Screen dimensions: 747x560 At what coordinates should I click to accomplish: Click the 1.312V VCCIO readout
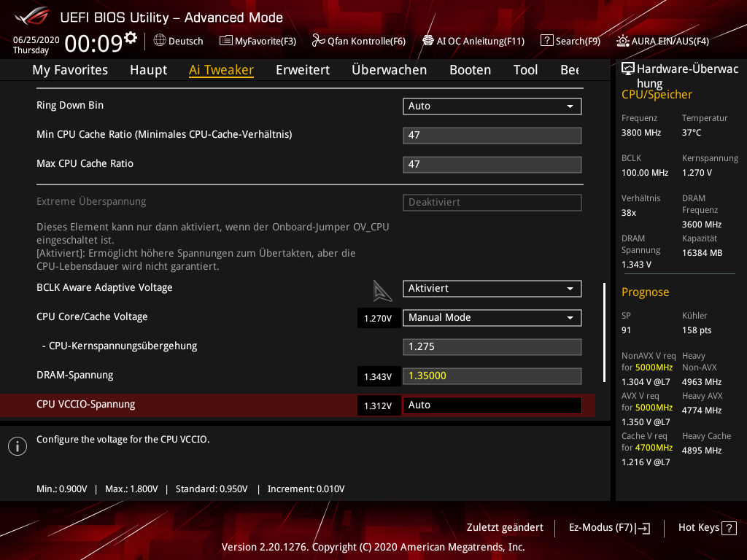[379, 405]
